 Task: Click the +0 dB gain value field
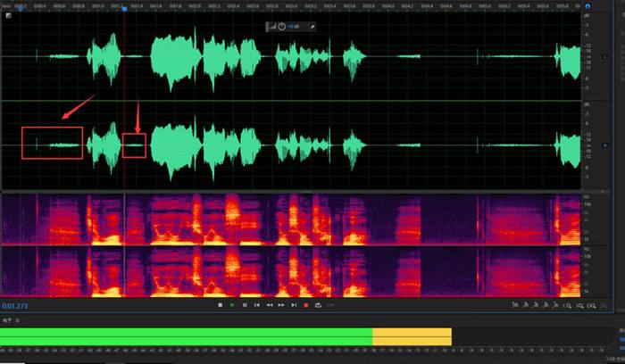tap(294, 27)
